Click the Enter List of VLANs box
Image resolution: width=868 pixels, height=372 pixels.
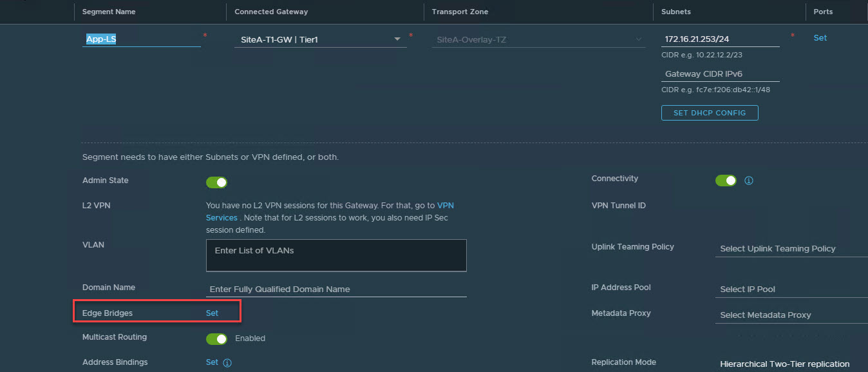[x=335, y=255]
